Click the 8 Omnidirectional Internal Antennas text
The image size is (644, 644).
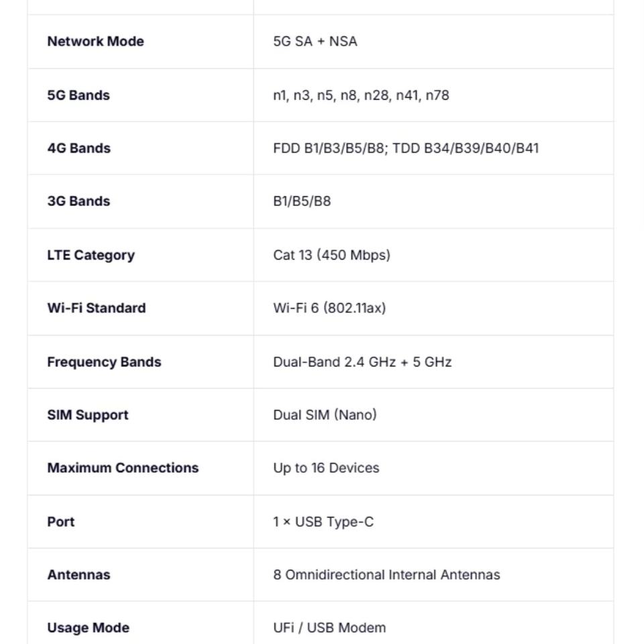point(386,574)
